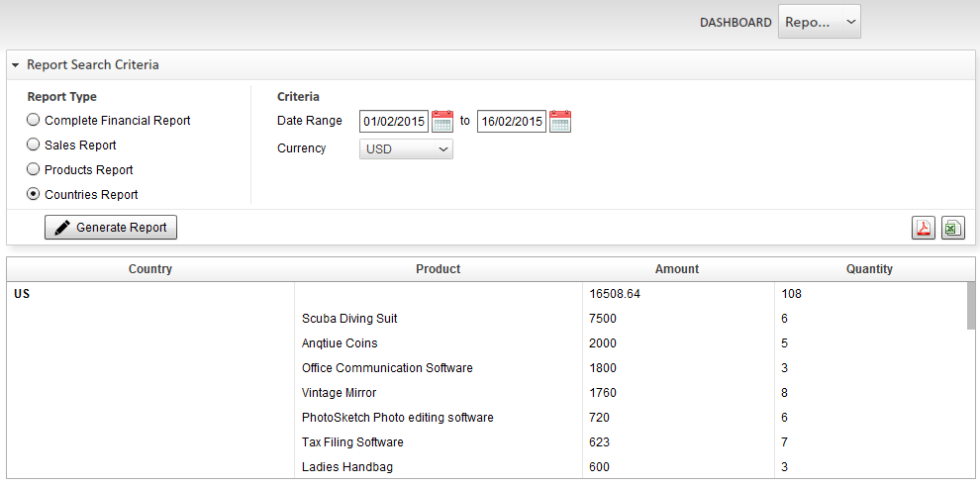
Task: Click the amount value 1760
Action: pyautogui.click(x=603, y=393)
